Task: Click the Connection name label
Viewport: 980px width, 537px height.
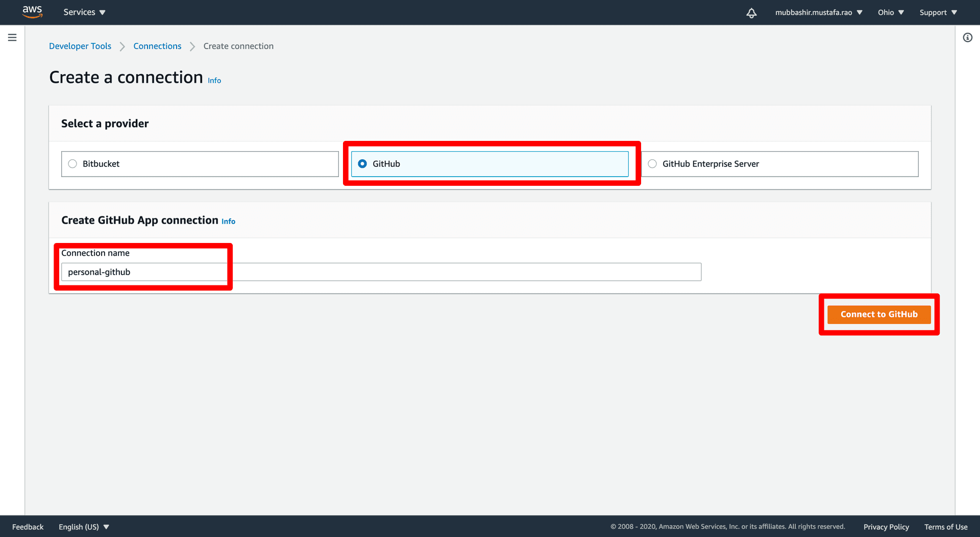Action: (95, 253)
